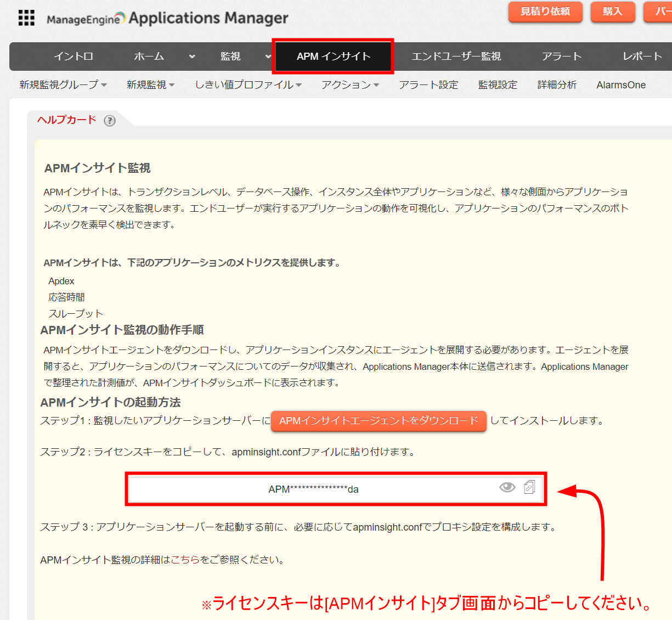Click the Apdex metric text

pos(61,281)
